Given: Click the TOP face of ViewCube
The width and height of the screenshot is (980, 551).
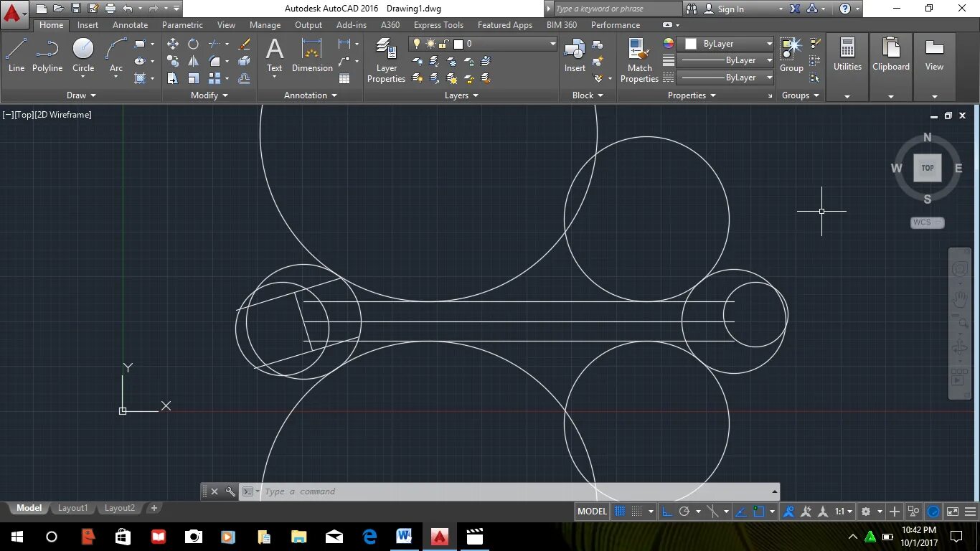Looking at the screenshot, I should 928,168.
